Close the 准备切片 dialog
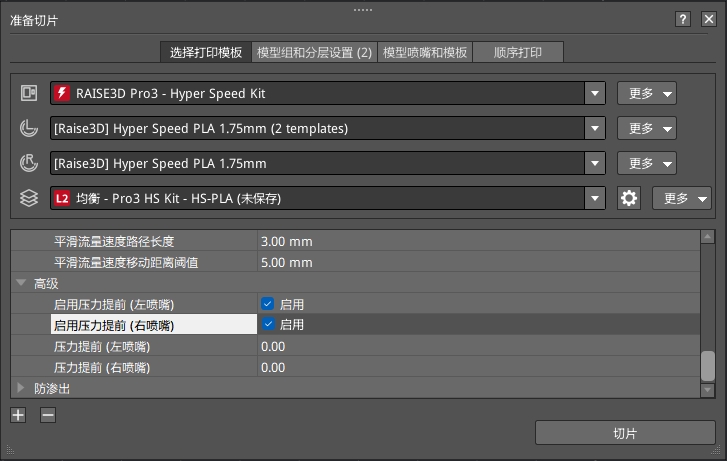The width and height of the screenshot is (727, 461). click(709, 19)
